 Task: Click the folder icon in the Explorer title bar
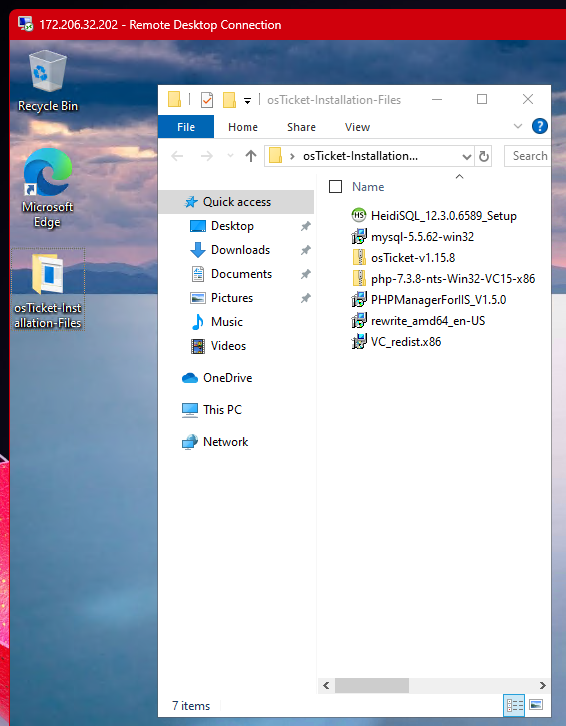point(174,99)
